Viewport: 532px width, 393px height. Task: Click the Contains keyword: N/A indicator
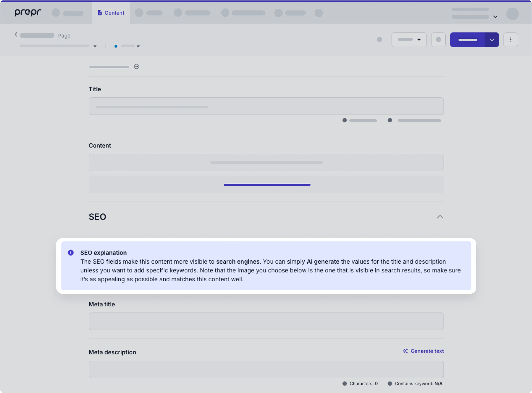(x=415, y=383)
